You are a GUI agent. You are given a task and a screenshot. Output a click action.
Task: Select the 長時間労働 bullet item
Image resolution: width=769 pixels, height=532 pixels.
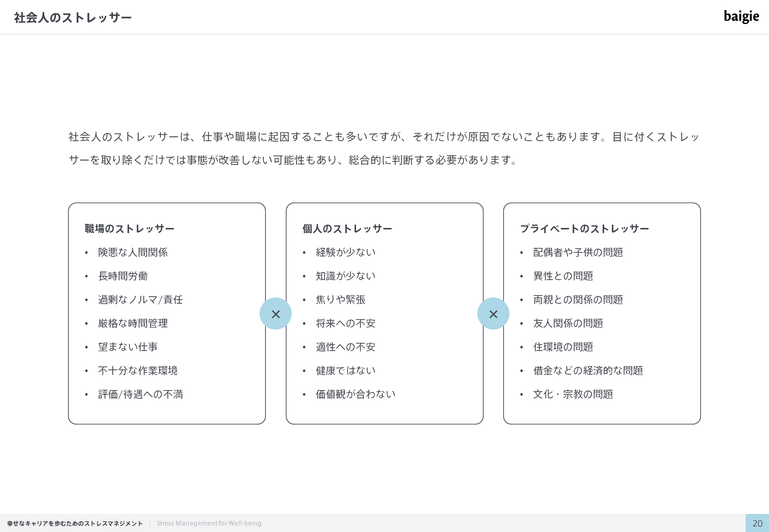[123, 276]
